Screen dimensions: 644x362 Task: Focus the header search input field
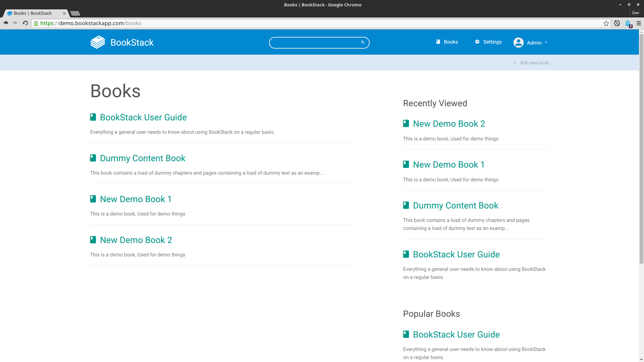tap(315, 43)
